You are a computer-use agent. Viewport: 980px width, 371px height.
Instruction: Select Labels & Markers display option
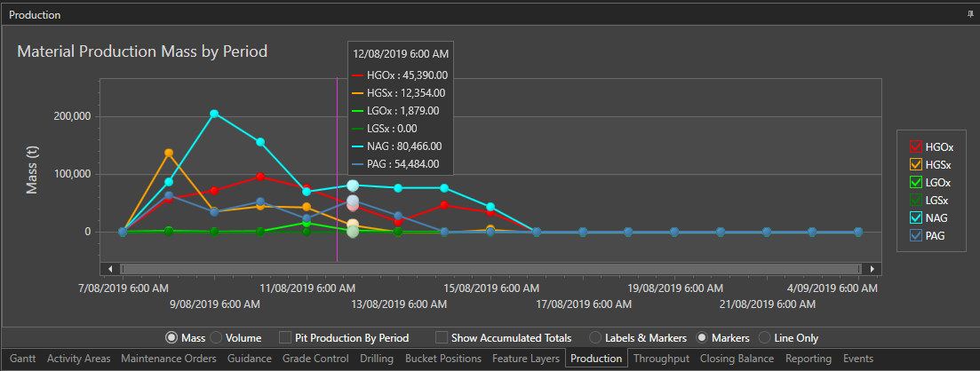595,338
